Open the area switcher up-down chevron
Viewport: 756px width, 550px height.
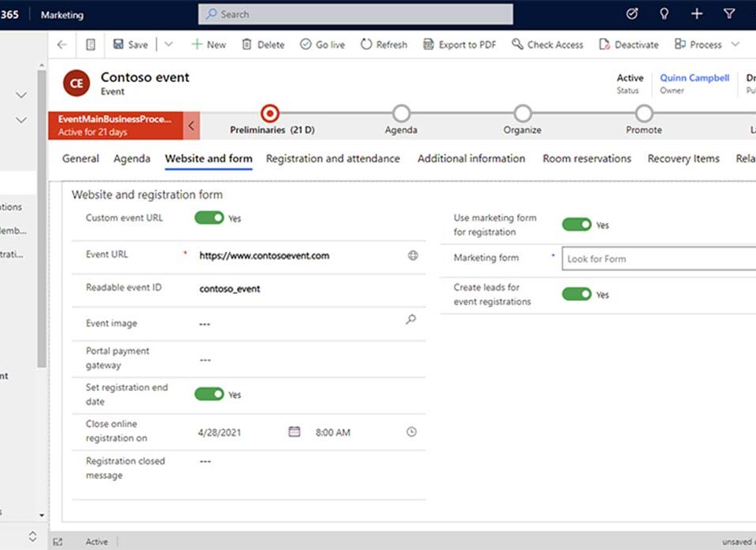[x=33, y=536]
